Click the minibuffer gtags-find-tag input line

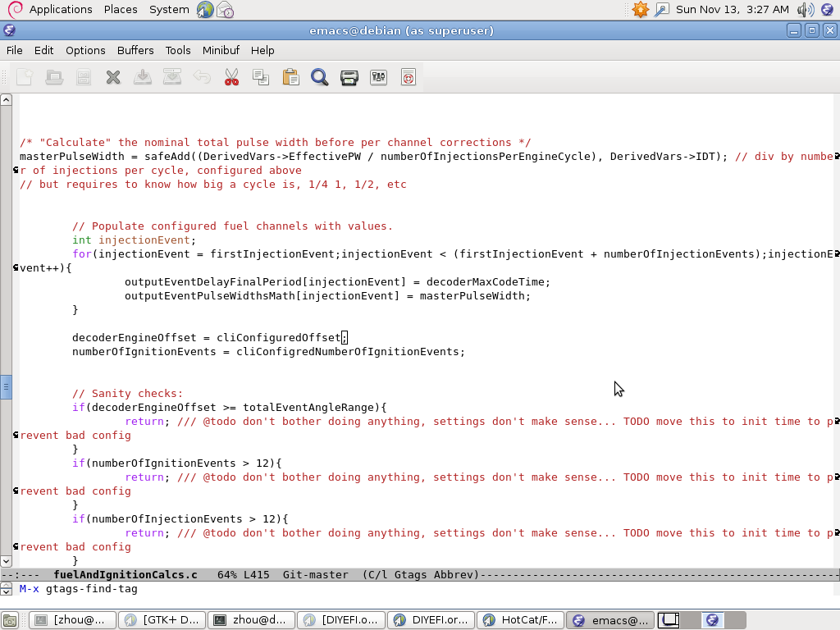[410, 589]
